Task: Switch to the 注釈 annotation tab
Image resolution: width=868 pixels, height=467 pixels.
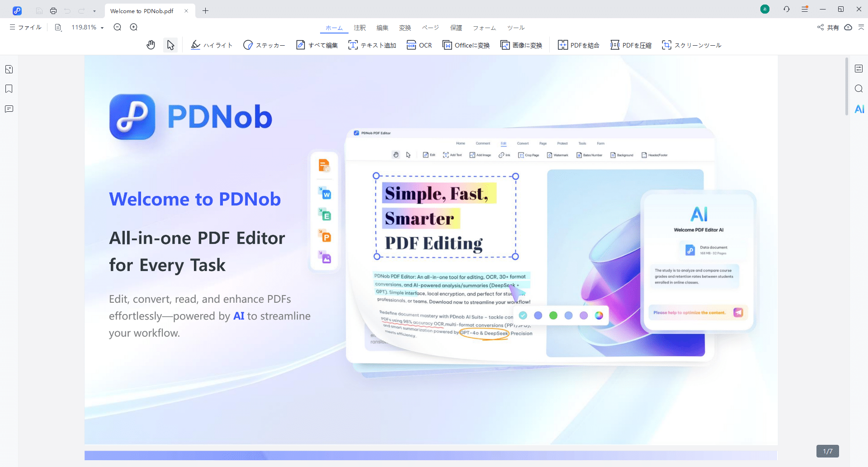Action: [360, 28]
